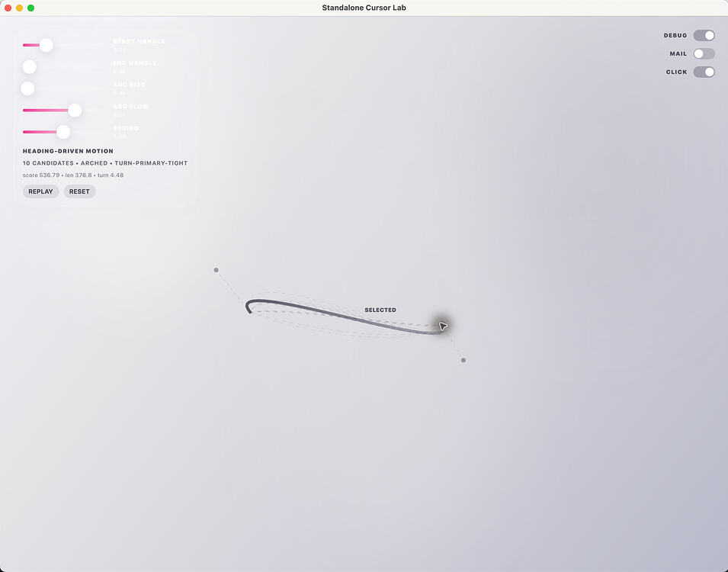The width and height of the screenshot is (728, 572).
Task: Toggle the DEBUG switch
Action: [x=704, y=35]
